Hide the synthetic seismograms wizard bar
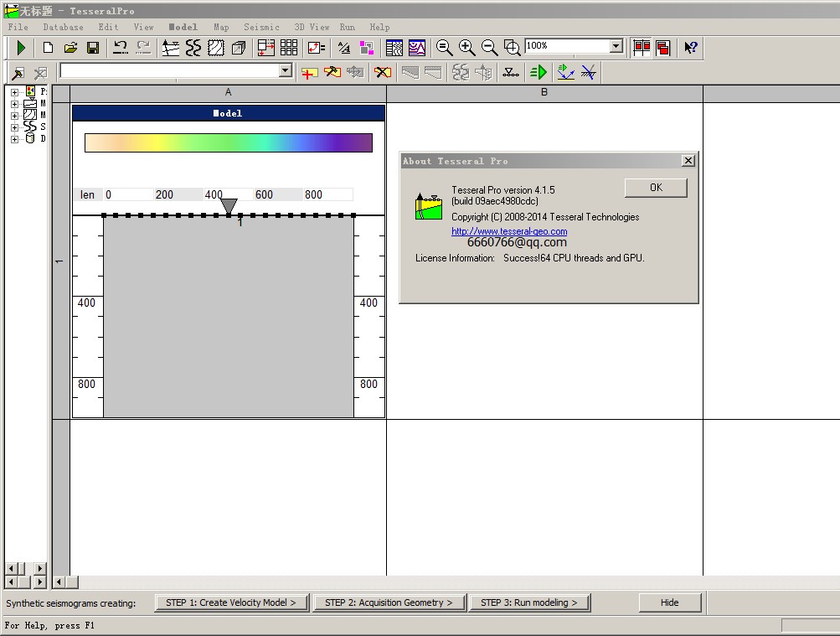This screenshot has width=840, height=636. (670, 602)
